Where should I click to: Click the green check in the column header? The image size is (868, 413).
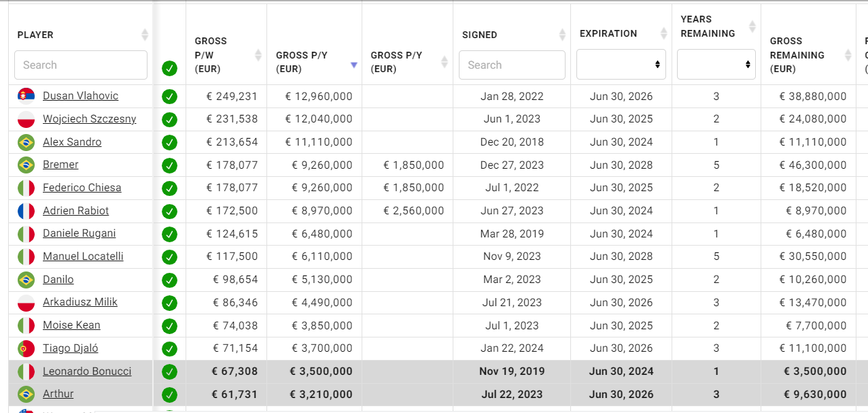coord(169,68)
